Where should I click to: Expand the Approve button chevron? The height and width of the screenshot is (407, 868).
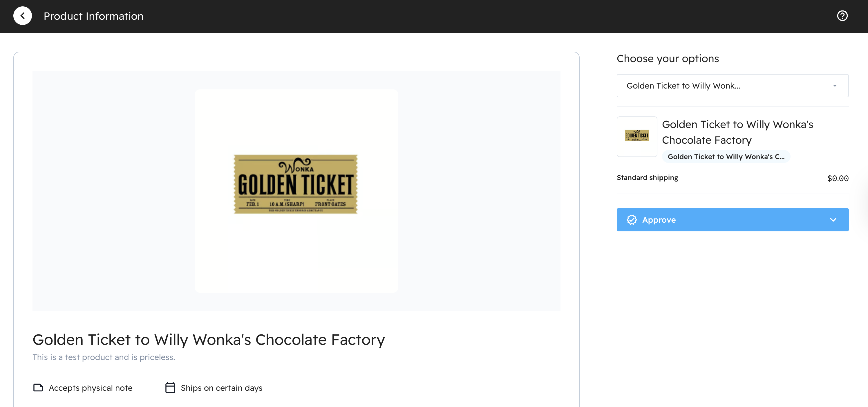tap(833, 220)
